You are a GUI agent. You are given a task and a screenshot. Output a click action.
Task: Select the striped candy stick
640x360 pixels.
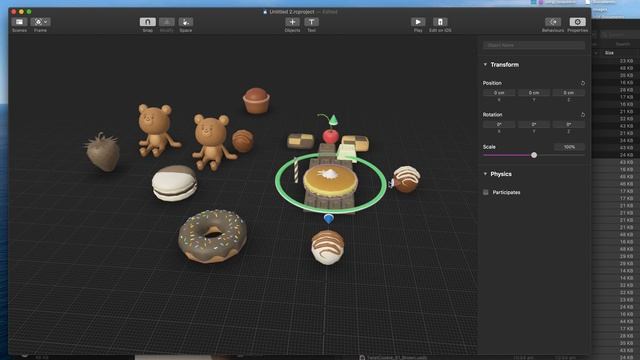point(296,171)
